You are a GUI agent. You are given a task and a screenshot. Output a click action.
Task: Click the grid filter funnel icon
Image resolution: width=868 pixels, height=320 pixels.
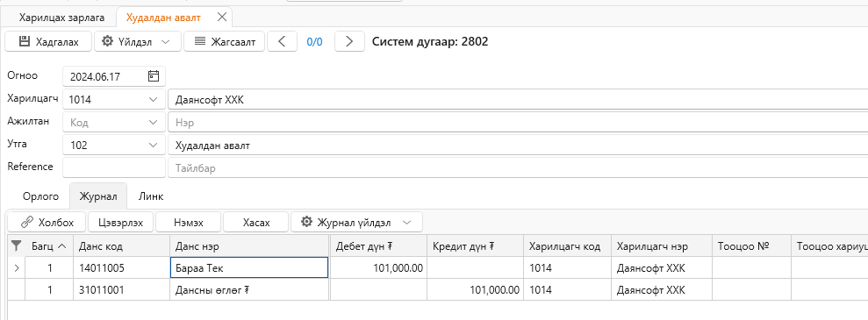(x=16, y=245)
